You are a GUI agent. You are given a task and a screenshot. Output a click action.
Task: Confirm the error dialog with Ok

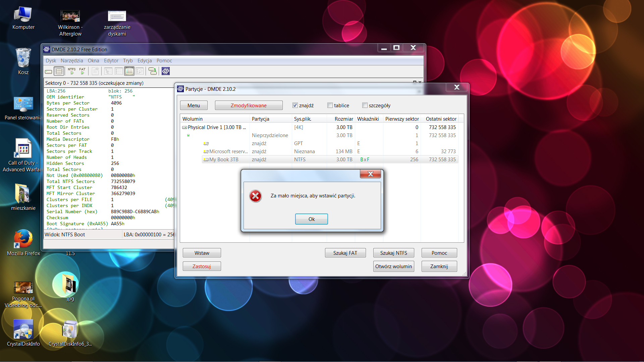(x=312, y=219)
